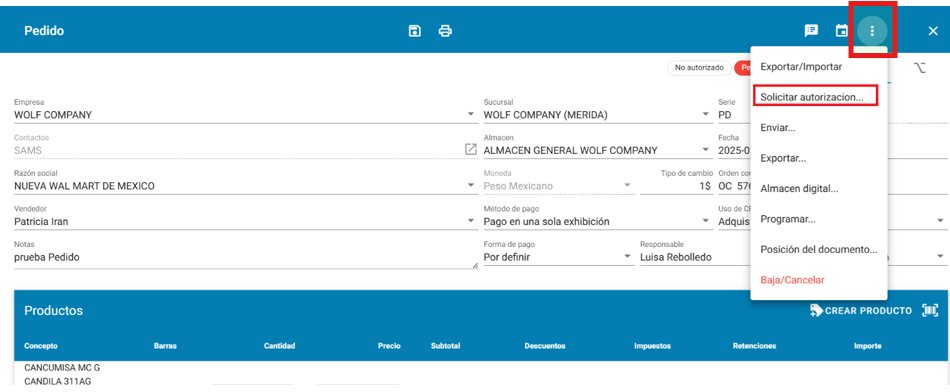Choose Enviar... from the options menu
Image resolution: width=950 pixels, height=392 pixels.
819,128
